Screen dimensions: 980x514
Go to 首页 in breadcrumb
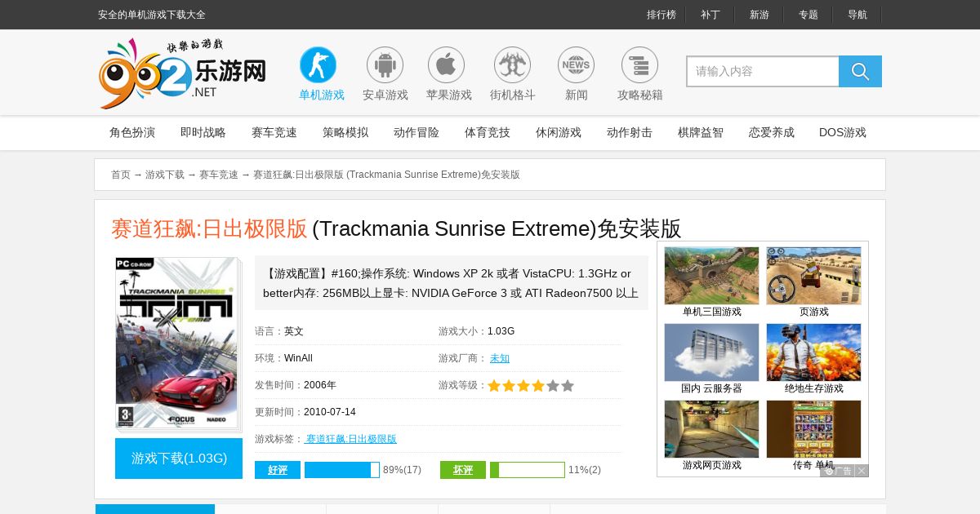(121, 175)
